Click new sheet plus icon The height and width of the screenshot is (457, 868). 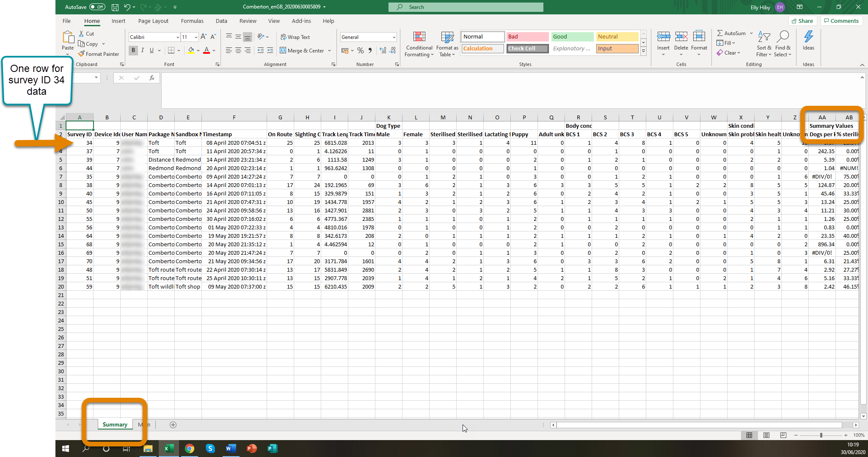[173, 425]
